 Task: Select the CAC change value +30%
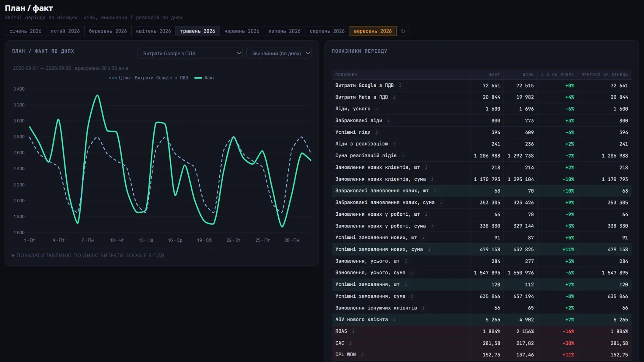point(568,343)
